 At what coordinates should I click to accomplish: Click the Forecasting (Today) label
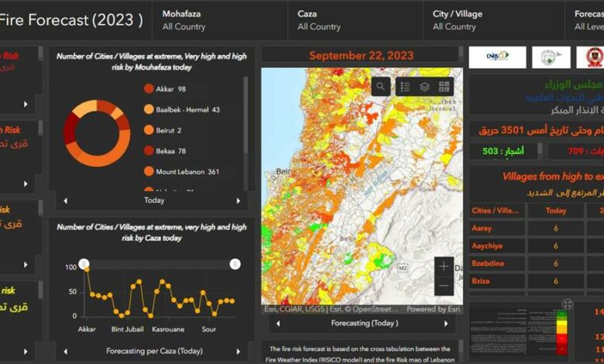point(365,323)
